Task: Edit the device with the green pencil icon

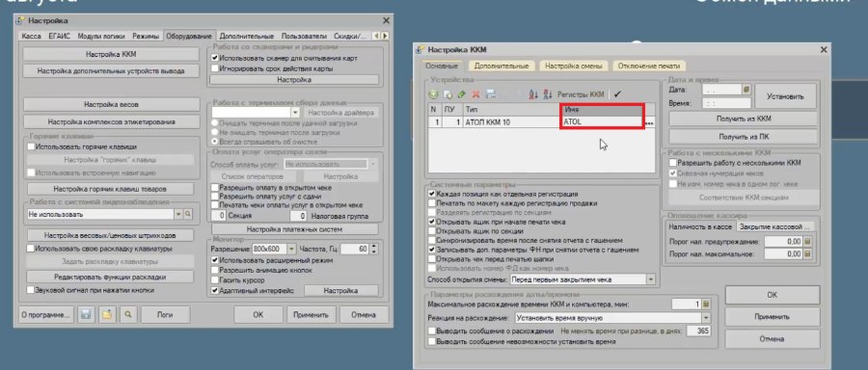Action: click(x=461, y=94)
